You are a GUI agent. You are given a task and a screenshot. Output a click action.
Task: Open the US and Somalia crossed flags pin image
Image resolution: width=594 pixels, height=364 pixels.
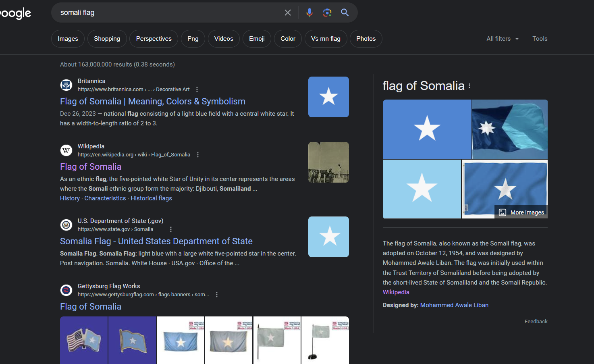pyautogui.click(x=84, y=340)
